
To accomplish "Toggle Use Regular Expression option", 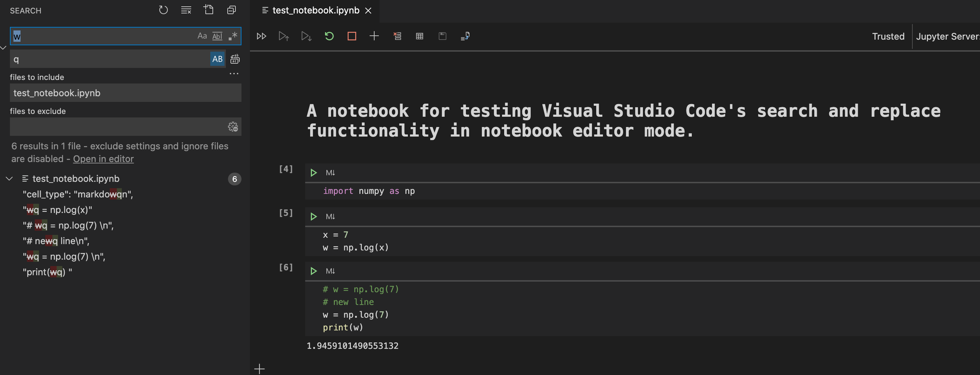I will pyautogui.click(x=233, y=36).
